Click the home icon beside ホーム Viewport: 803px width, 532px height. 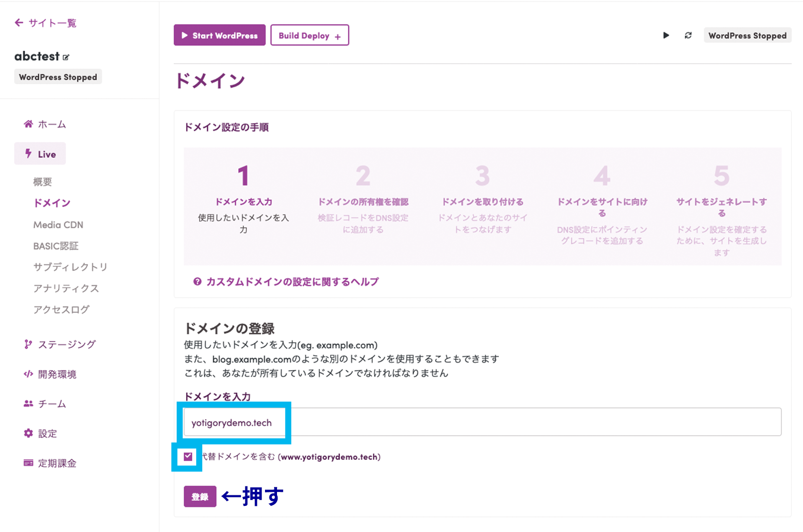click(x=29, y=124)
